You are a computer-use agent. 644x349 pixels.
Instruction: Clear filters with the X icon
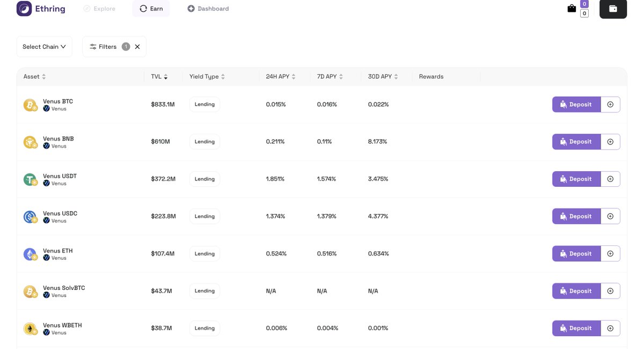click(137, 47)
